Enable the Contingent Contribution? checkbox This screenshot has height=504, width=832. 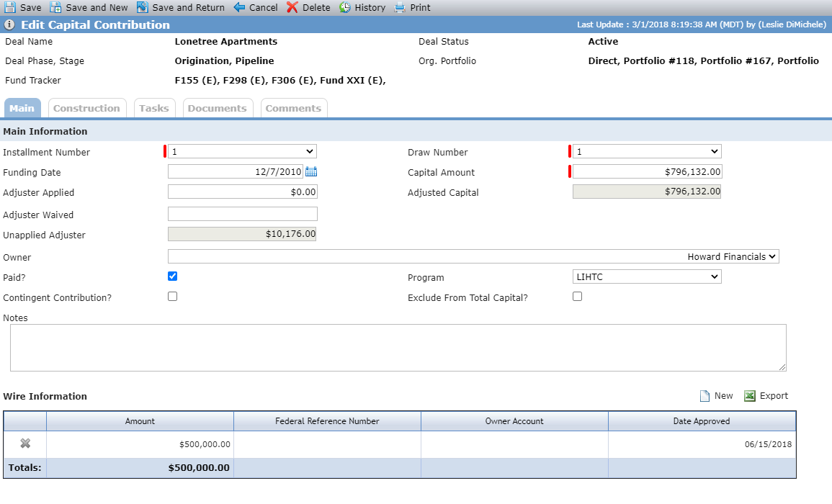click(x=172, y=296)
